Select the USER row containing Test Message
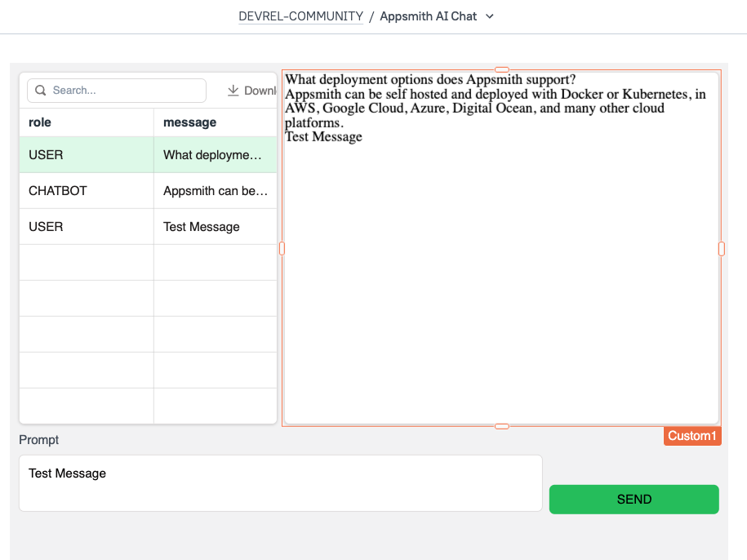The image size is (747, 560). click(x=86, y=226)
